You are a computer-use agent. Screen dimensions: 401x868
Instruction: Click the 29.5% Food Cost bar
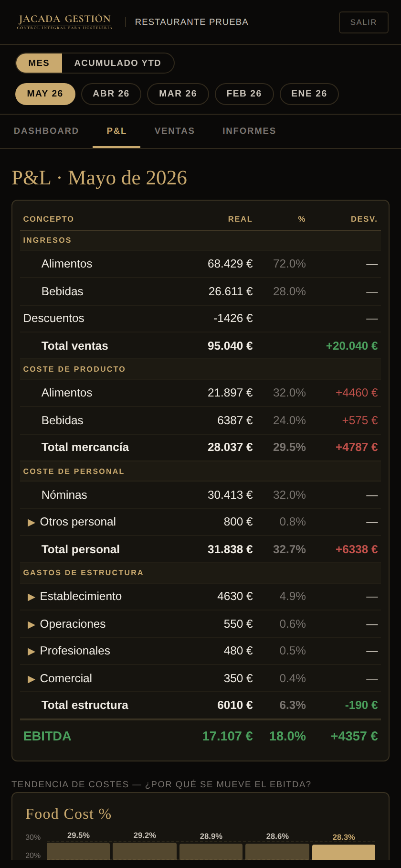point(78,851)
